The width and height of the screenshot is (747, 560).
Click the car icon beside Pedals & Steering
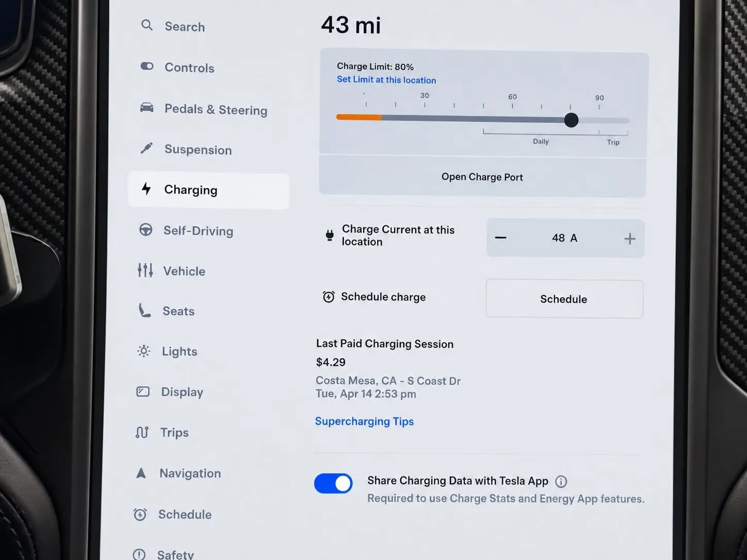[147, 107]
